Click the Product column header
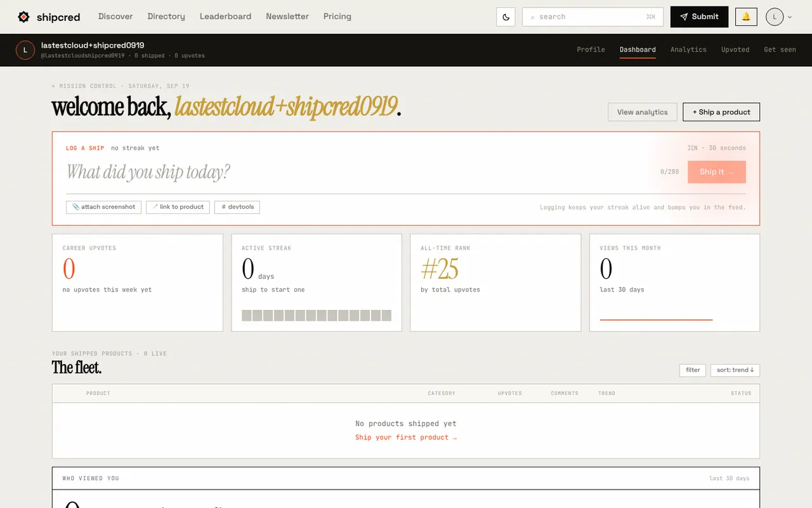This screenshot has height=508, width=812. click(x=98, y=394)
